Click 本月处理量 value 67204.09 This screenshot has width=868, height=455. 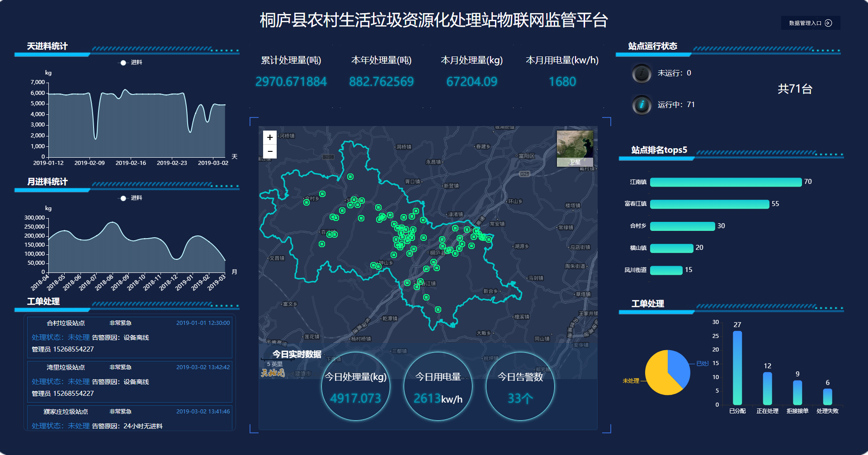coord(472,82)
